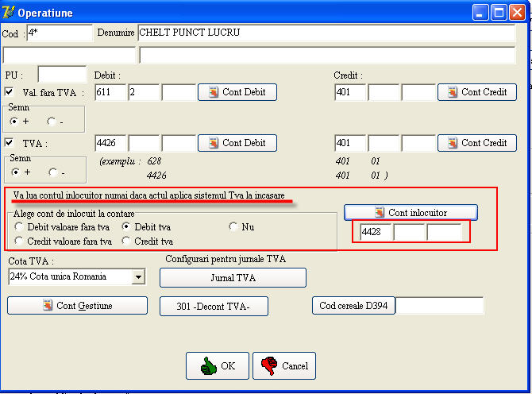Select the Credit tva radio option

[127, 241]
